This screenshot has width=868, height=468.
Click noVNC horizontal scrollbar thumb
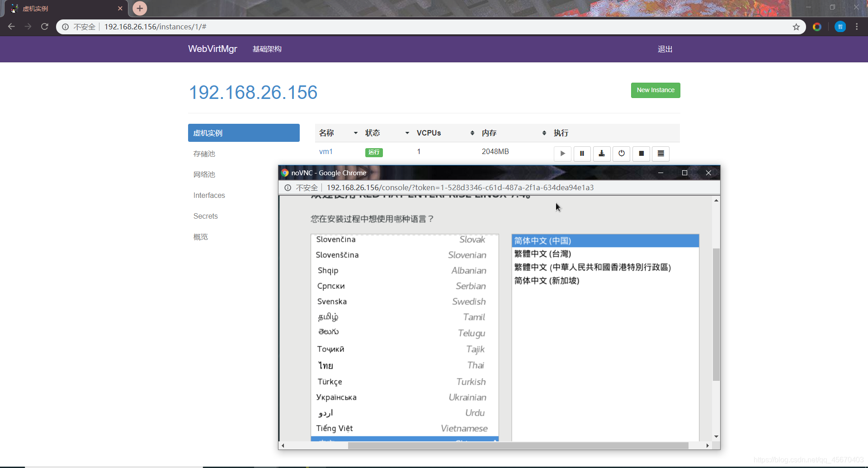[x=518, y=445]
